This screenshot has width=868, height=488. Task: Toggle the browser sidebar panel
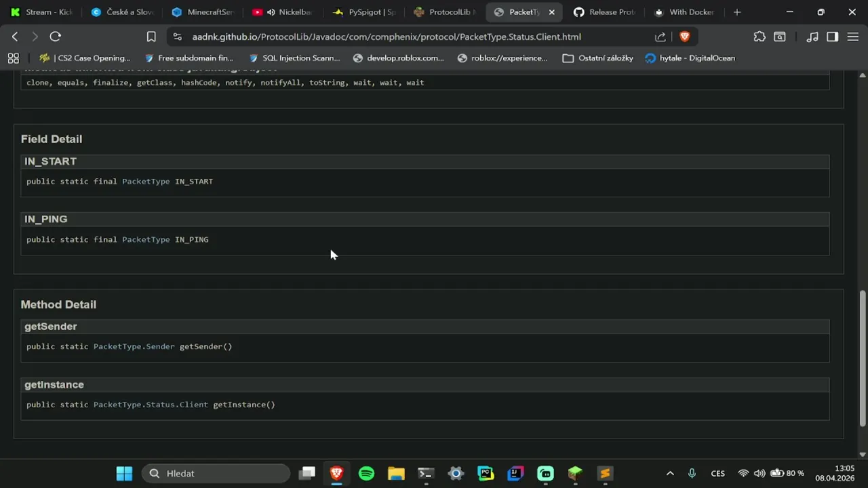pos(833,37)
